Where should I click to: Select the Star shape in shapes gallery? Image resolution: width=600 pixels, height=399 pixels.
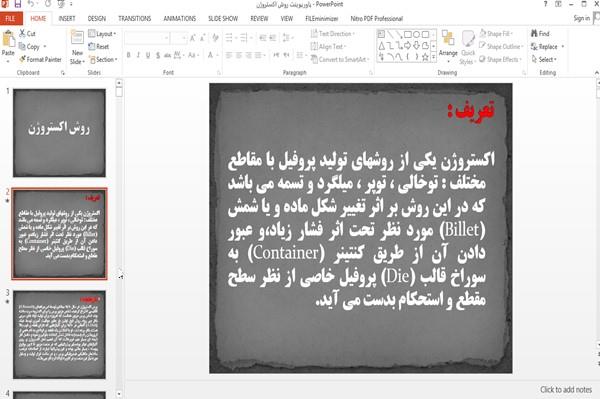click(425, 58)
